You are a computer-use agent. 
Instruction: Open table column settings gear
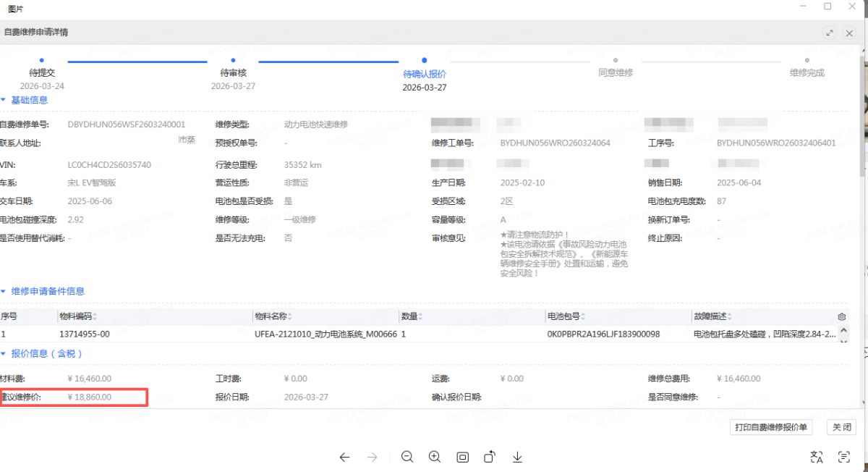click(841, 317)
